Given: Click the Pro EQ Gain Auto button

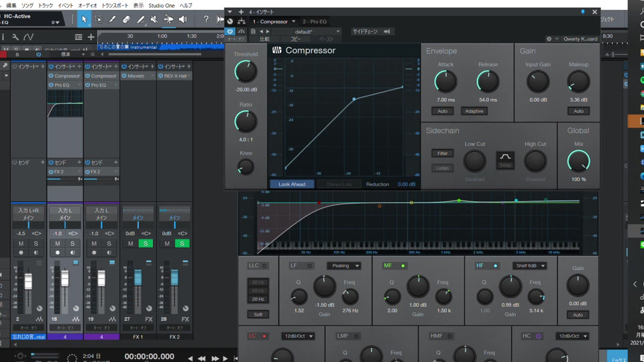Looking at the screenshot, I should (578, 315).
